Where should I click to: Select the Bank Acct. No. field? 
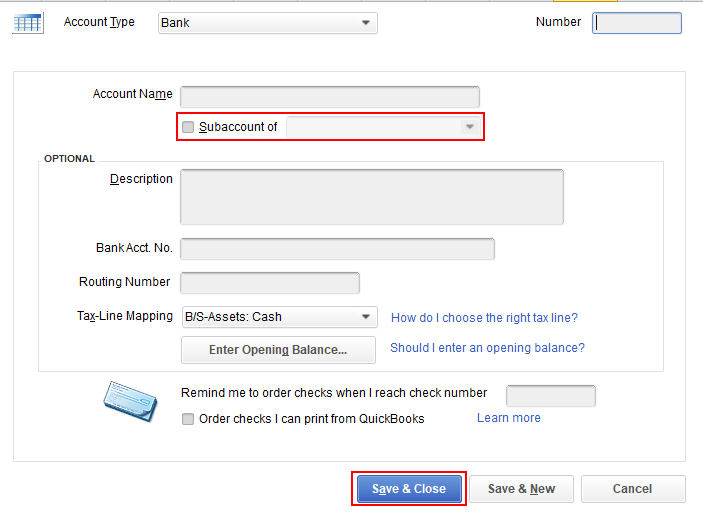coord(337,249)
